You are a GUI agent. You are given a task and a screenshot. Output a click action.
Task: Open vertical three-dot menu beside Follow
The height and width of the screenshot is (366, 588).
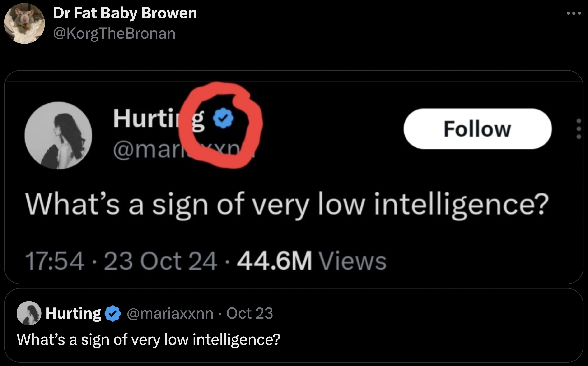click(x=579, y=128)
